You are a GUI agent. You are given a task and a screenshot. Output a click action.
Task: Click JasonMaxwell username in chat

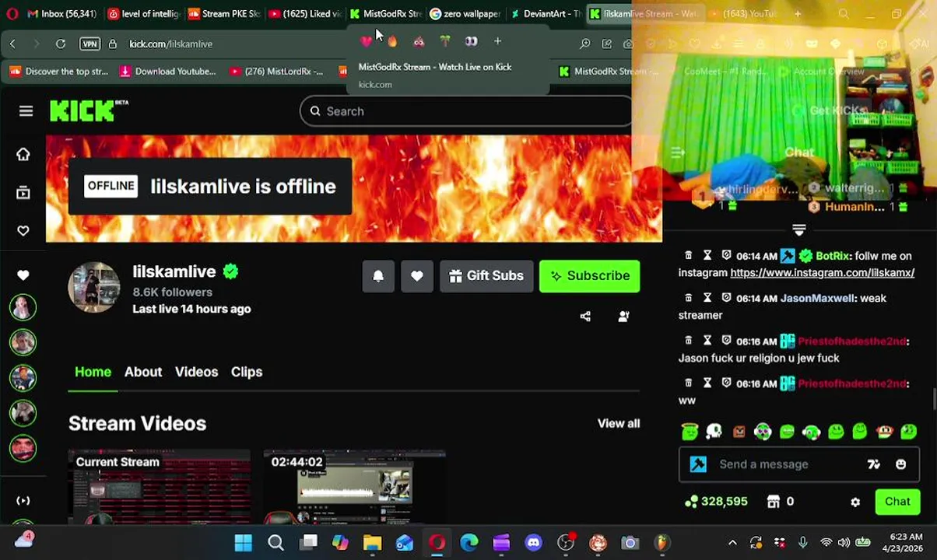tap(817, 298)
